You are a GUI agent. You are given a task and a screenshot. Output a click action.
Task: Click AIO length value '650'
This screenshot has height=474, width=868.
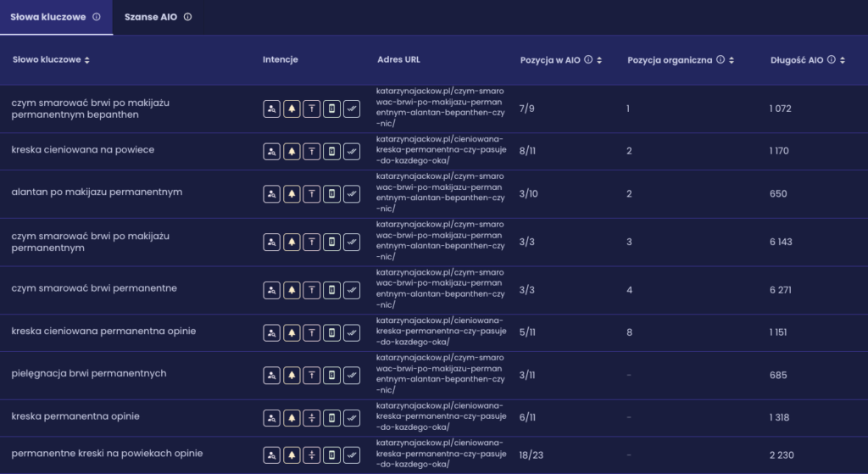coord(778,194)
